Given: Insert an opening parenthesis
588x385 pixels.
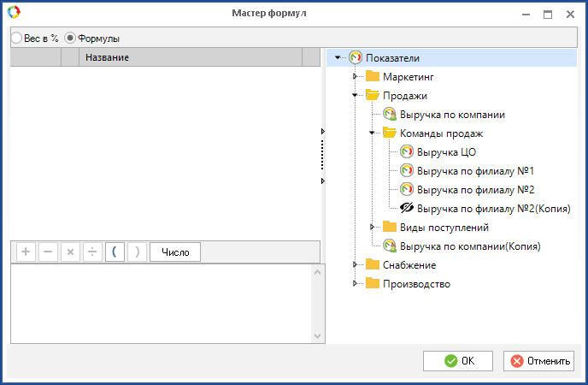Looking at the screenshot, I should point(115,252).
